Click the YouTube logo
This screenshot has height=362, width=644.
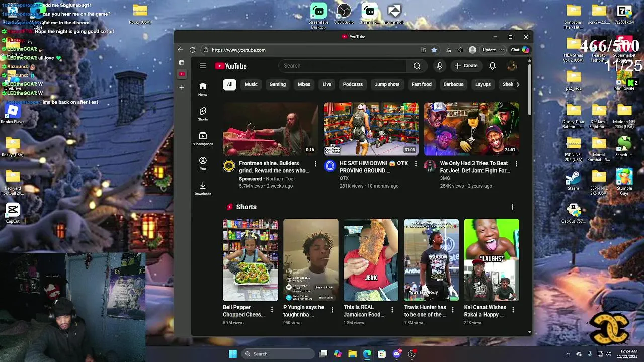click(x=231, y=66)
